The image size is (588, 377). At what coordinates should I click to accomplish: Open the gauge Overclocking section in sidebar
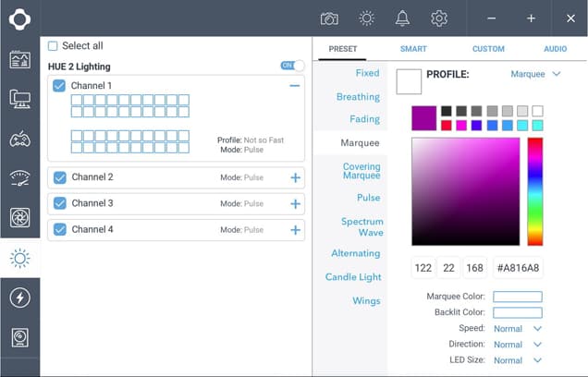(x=19, y=178)
